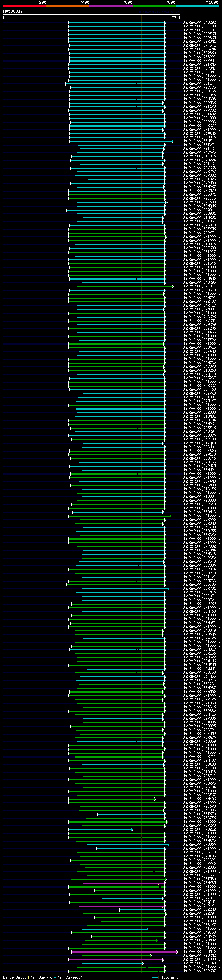
Task: Select the UniRef100_B9RKQ7 label
Action: tap(199, 971)
